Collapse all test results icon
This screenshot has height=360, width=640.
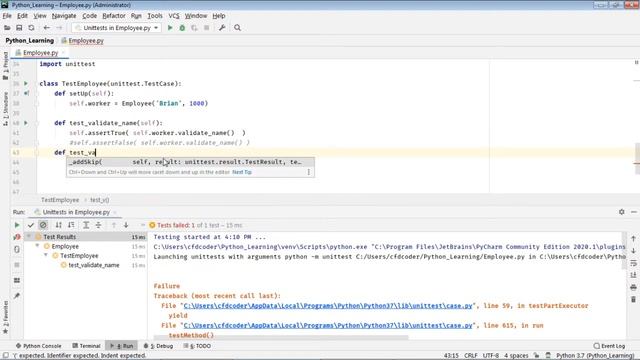(x=98, y=225)
